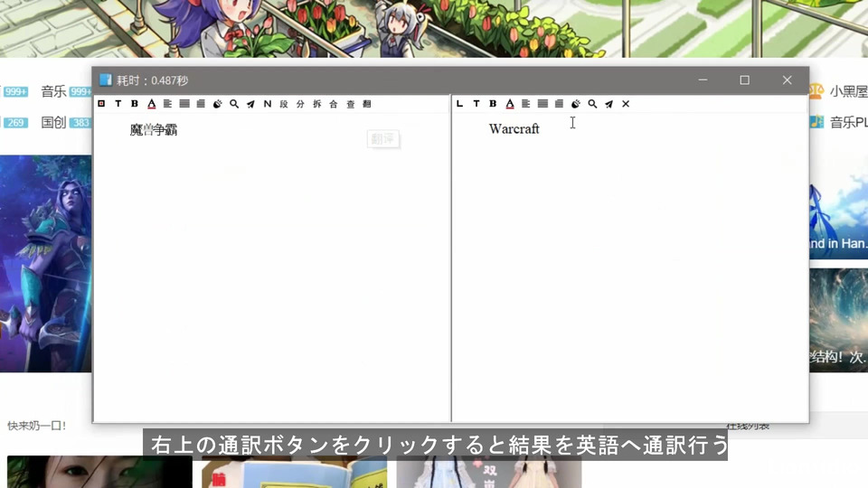Click the paper plane icon in right pane
Screen dimensions: 868x488
pyautogui.click(x=609, y=103)
